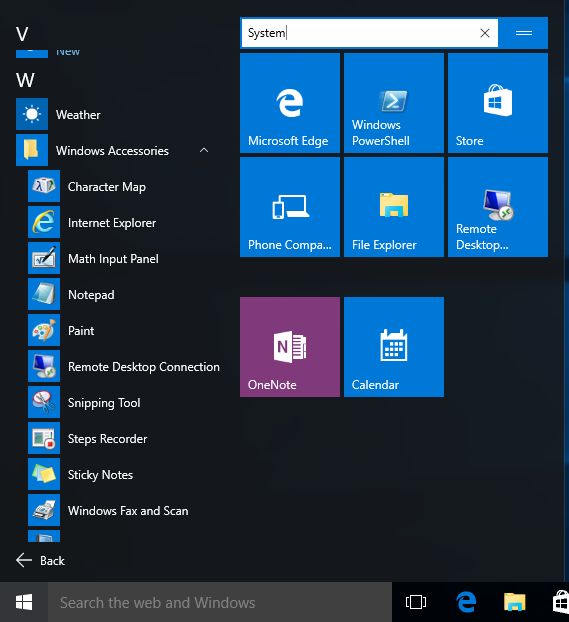
Task: Click the Remote Desktop Connection list icon
Action: [44, 366]
